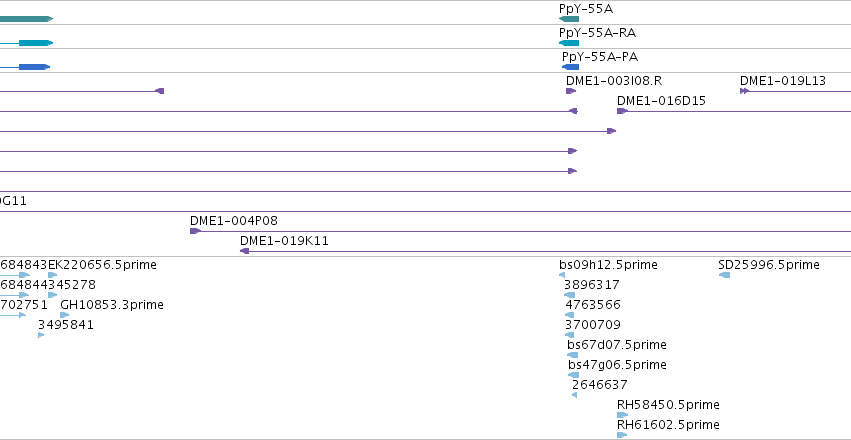
Task: Select the DME1-004P08 purple arrow glyph
Action: 195,231
